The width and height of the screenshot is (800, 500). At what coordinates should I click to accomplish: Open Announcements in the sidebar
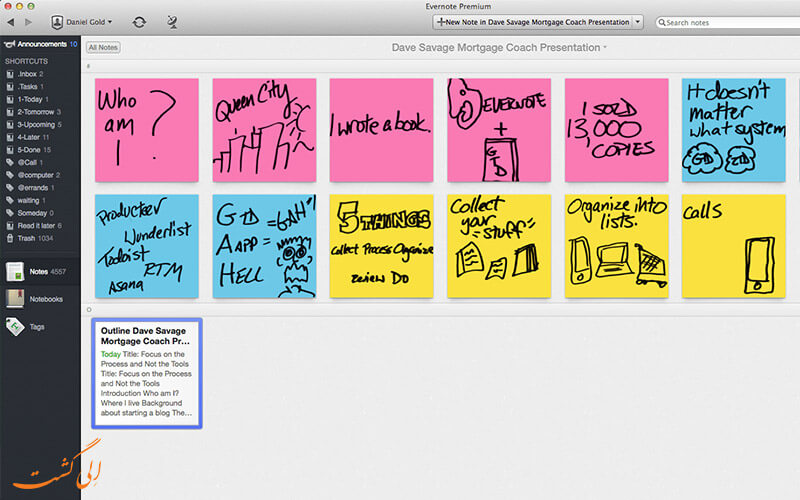tap(41, 44)
